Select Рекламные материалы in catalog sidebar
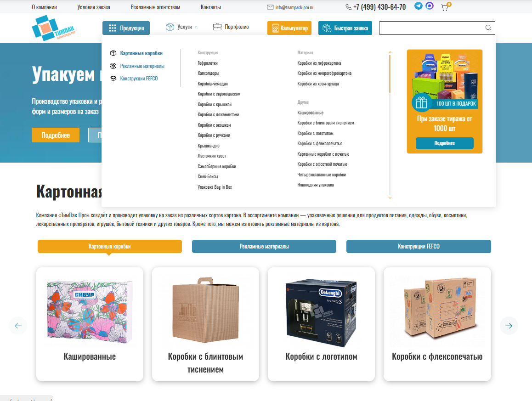 pos(142,66)
